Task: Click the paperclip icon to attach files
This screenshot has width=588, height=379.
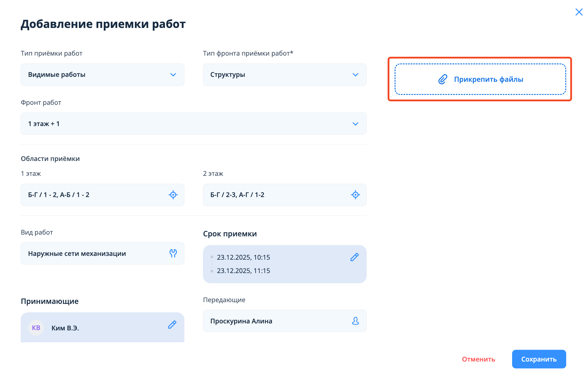Action: click(443, 79)
